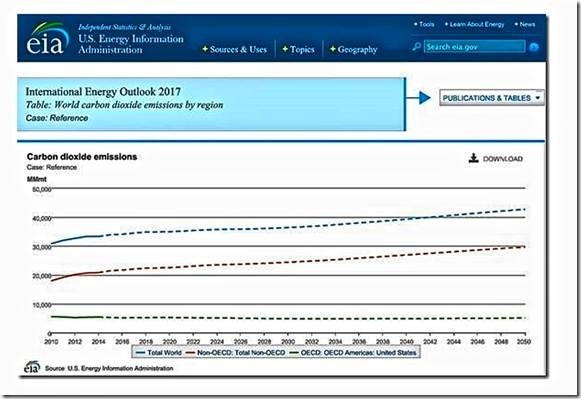Viewport: 581px width, 399px height.
Task: Click the plus icon beside Topics
Action: point(285,49)
